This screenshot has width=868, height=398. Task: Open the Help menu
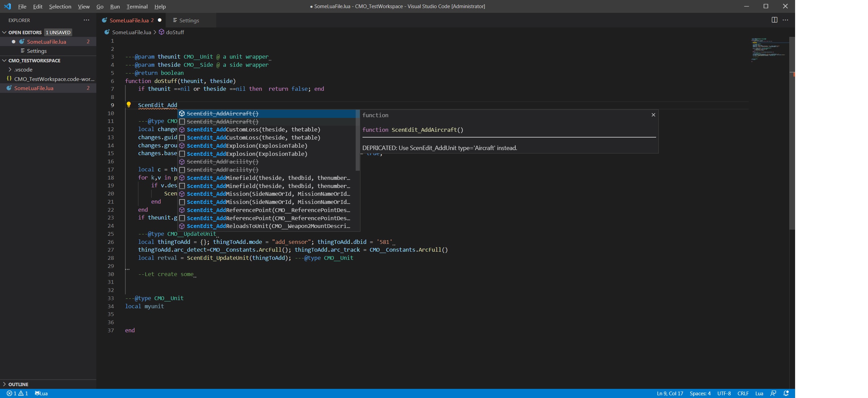click(160, 6)
